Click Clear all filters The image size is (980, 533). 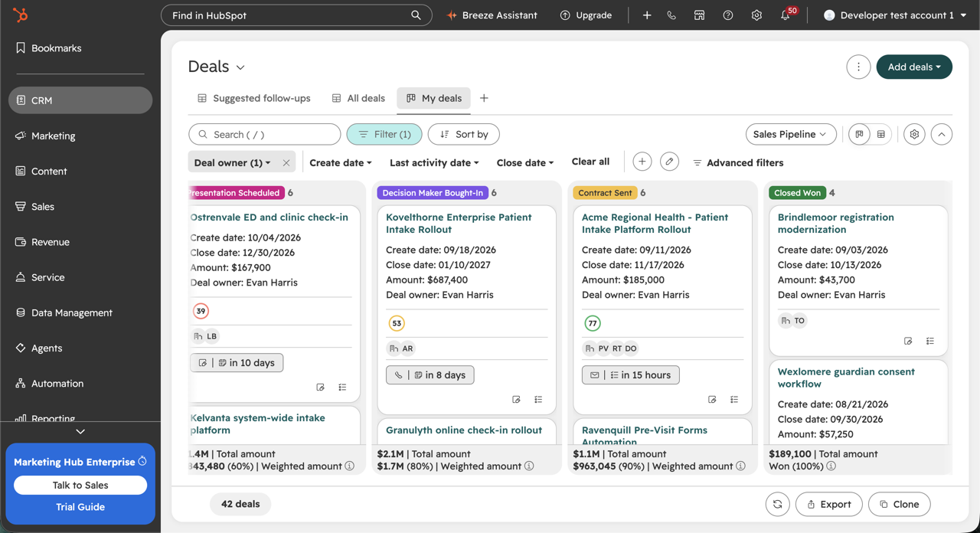click(590, 162)
